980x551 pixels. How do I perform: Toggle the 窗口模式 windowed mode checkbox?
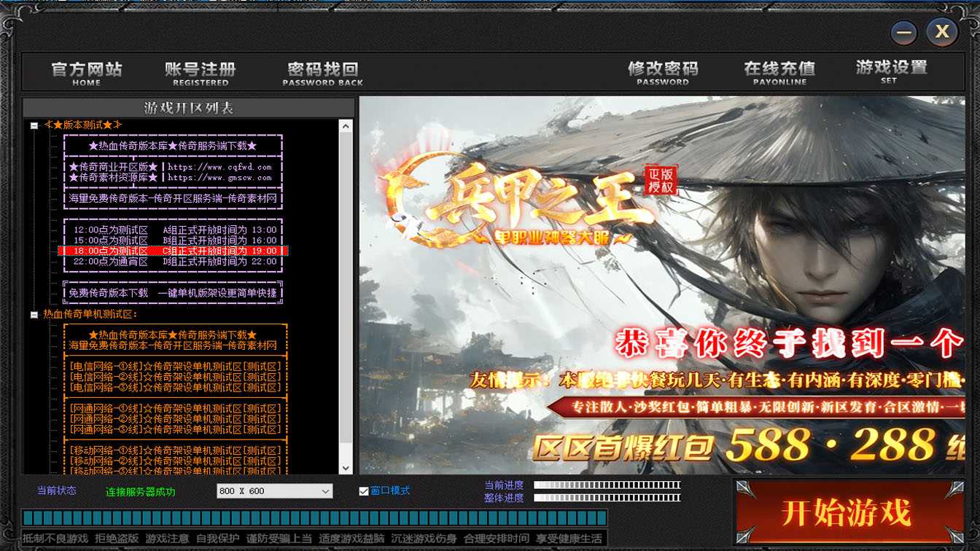pos(364,491)
